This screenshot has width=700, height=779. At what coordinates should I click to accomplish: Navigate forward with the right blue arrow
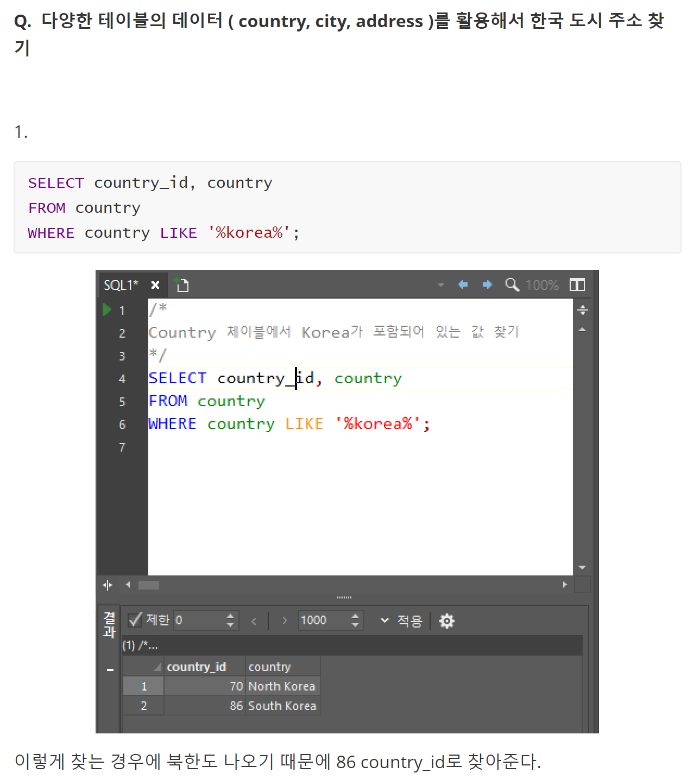(487, 284)
